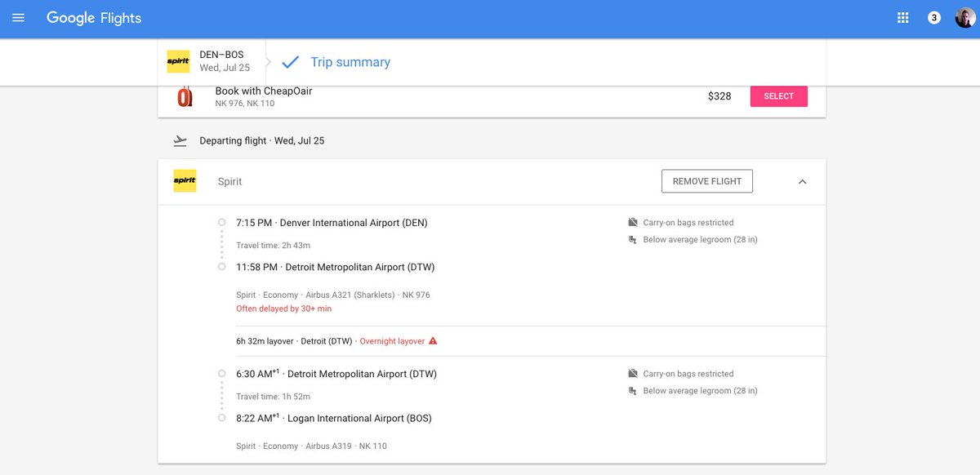980x475 pixels.
Task: Click the departing flight airplane icon
Action: click(x=180, y=141)
